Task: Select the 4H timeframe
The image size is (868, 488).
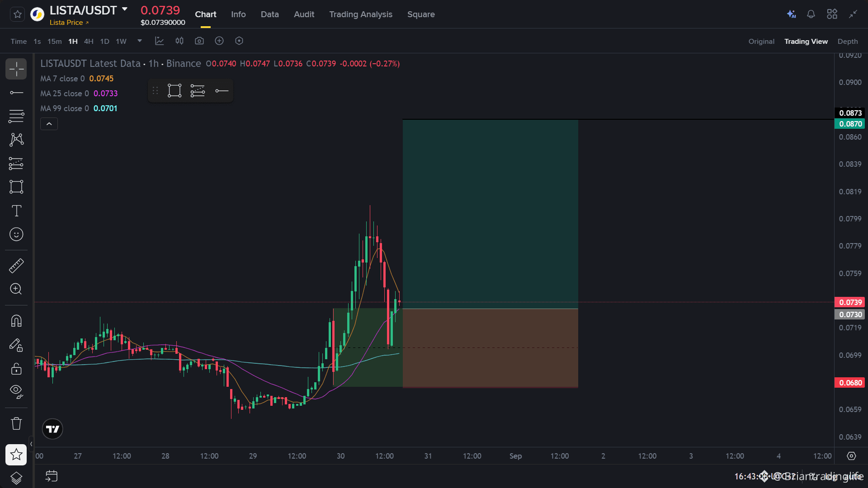Action: coord(89,42)
